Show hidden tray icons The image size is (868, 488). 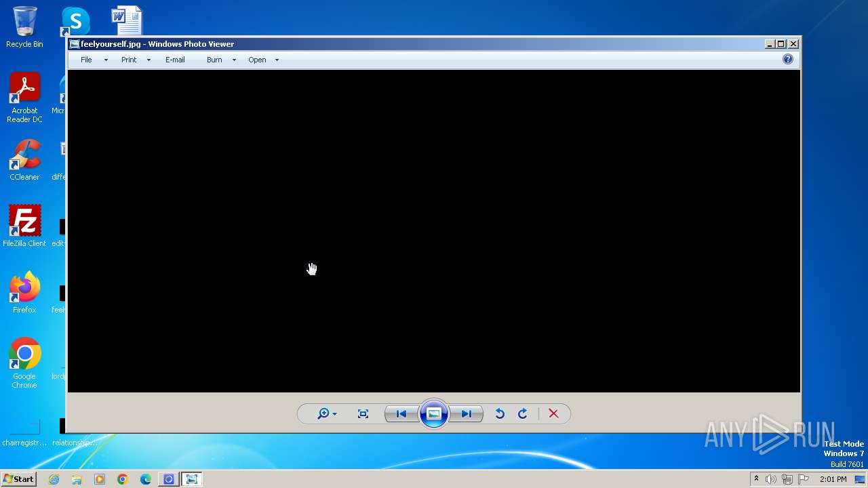click(756, 479)
